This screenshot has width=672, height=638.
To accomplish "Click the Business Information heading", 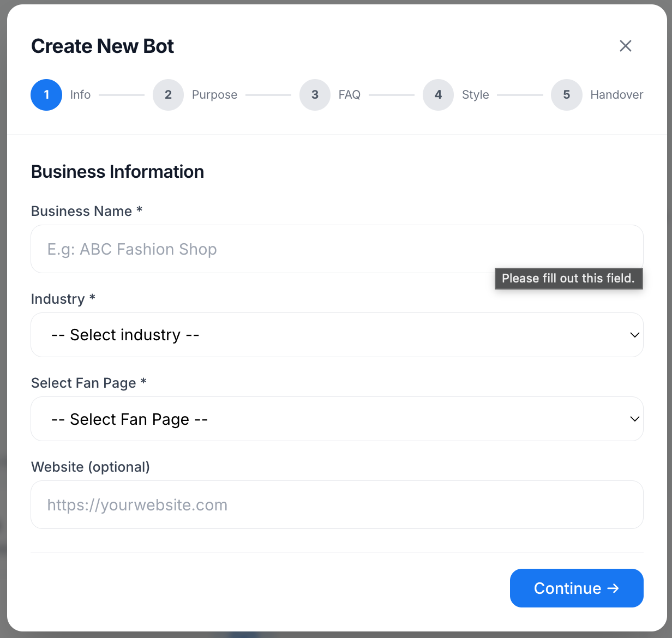I will click(x=117, y=172).
